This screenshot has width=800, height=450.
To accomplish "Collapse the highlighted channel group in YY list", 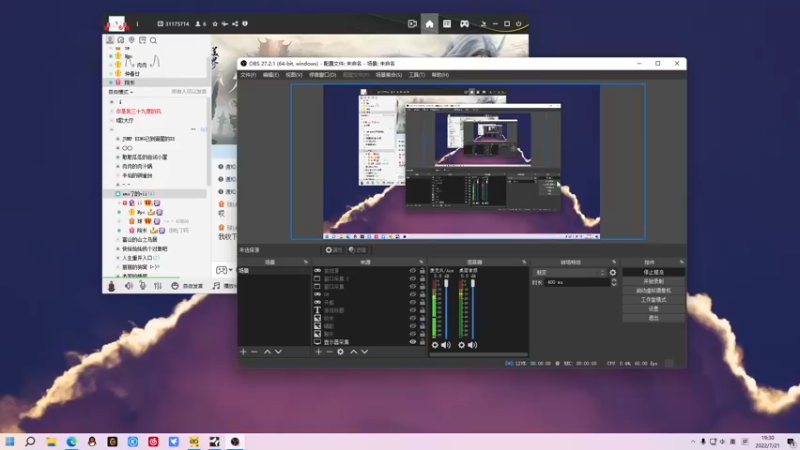I will [x=117, y=193].
